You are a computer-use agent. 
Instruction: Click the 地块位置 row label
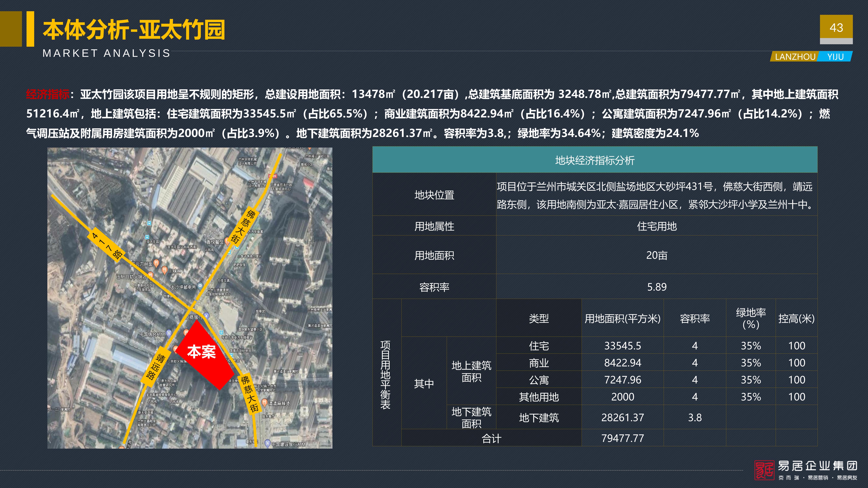tap(434, 195)
